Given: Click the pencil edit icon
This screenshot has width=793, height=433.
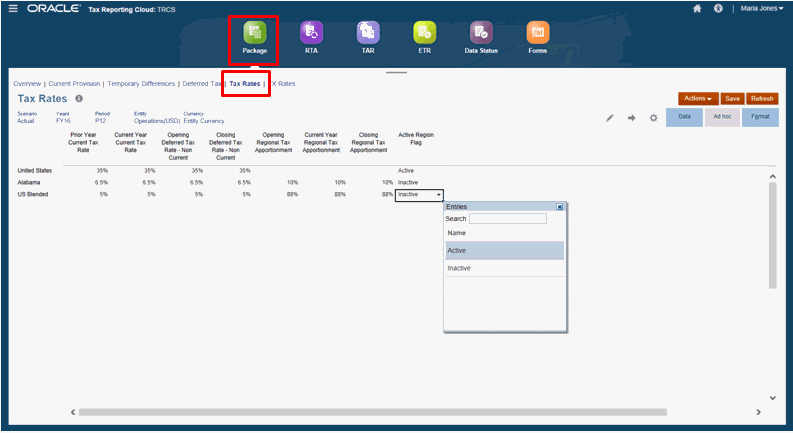Looking at the screenshot, I should 610,118.
